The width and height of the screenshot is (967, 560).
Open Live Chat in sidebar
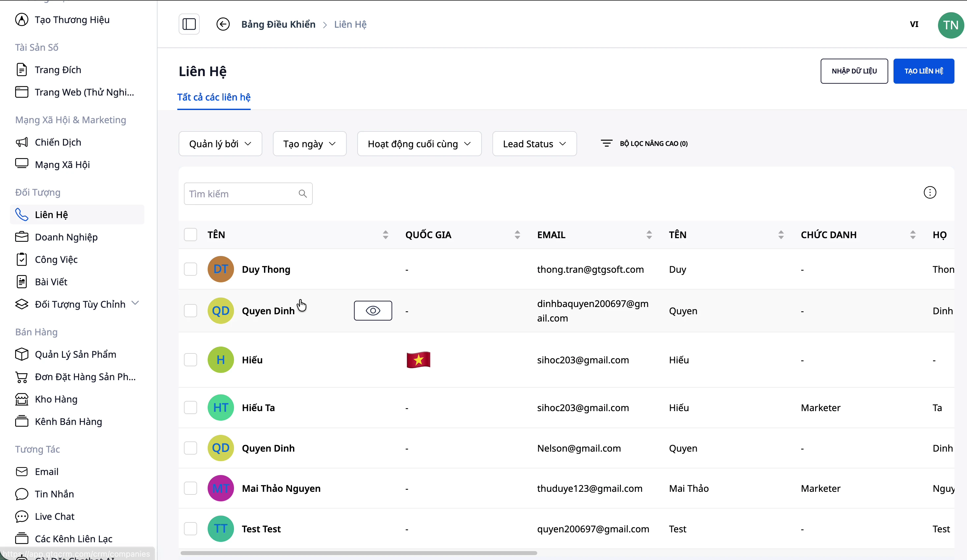click(54, 516)
